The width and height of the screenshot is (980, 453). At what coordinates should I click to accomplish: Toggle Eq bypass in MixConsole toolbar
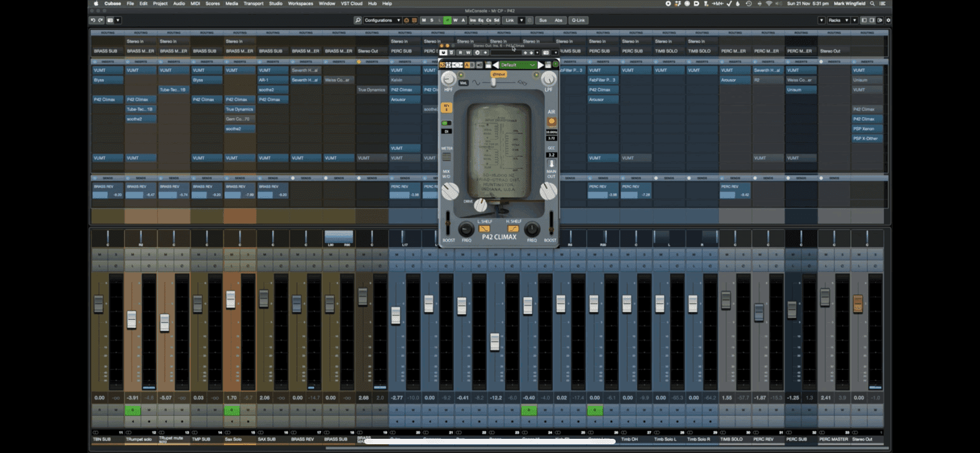(481, 20)
